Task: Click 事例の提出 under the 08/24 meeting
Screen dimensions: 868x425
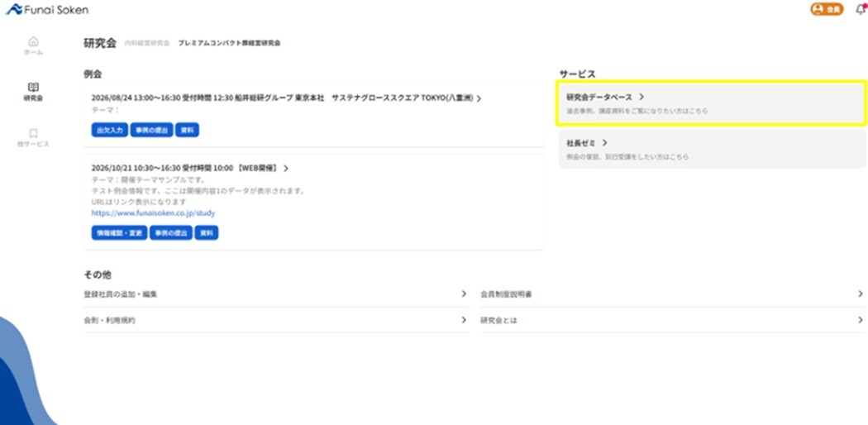Action: click(x=151, y=130)
